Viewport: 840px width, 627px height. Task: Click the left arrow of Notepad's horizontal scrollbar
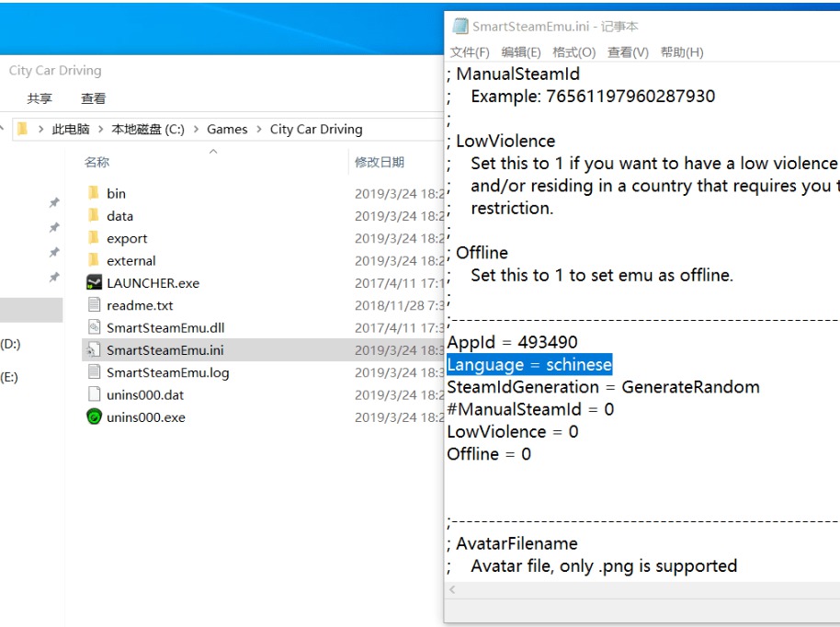pos(453,589)
